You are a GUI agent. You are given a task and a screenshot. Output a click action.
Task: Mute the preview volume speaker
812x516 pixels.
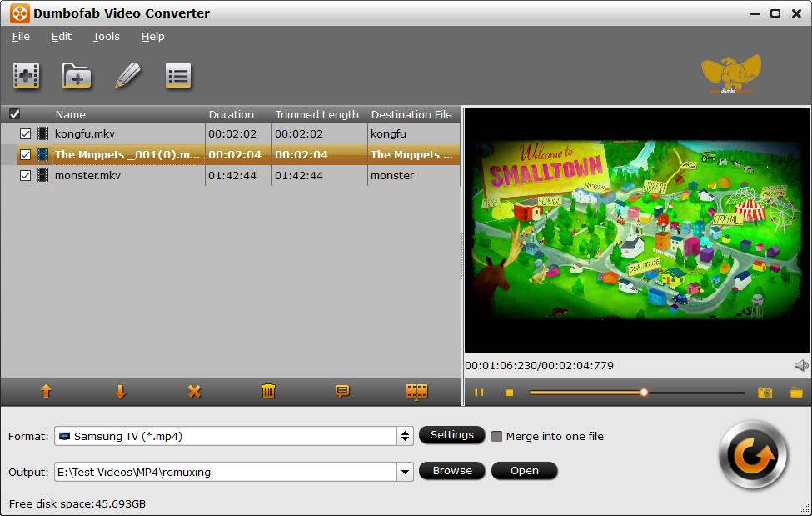(801, 366)
